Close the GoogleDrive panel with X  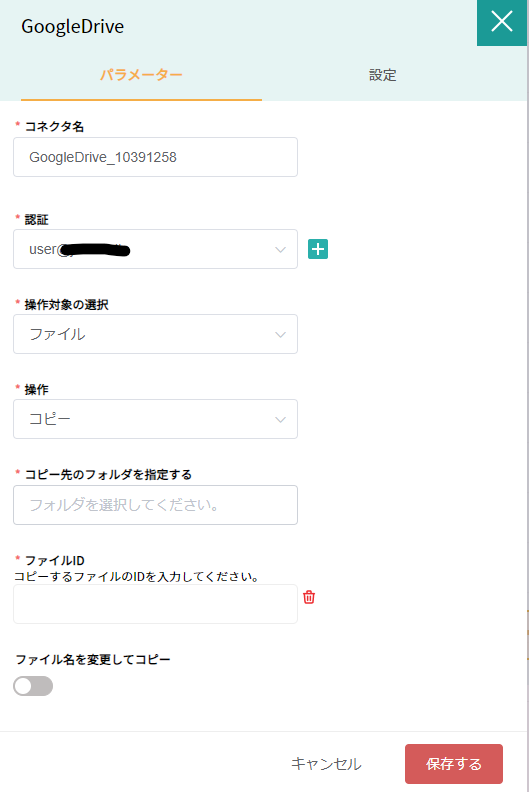tap(502, 22)
